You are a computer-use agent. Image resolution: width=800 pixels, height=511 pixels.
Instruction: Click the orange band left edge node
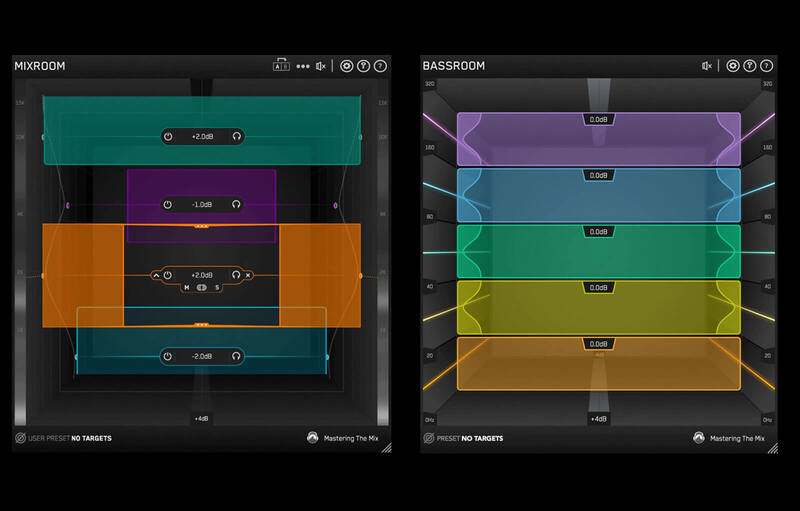point(43,276)
